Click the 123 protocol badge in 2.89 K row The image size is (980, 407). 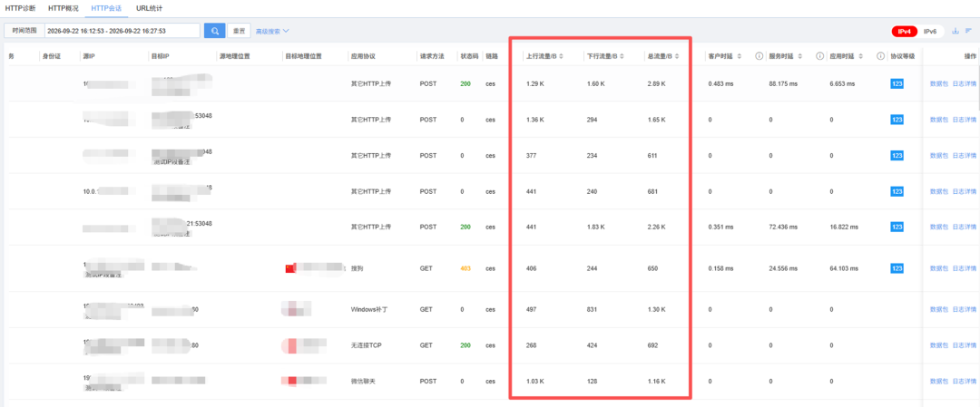pos(897,83)
